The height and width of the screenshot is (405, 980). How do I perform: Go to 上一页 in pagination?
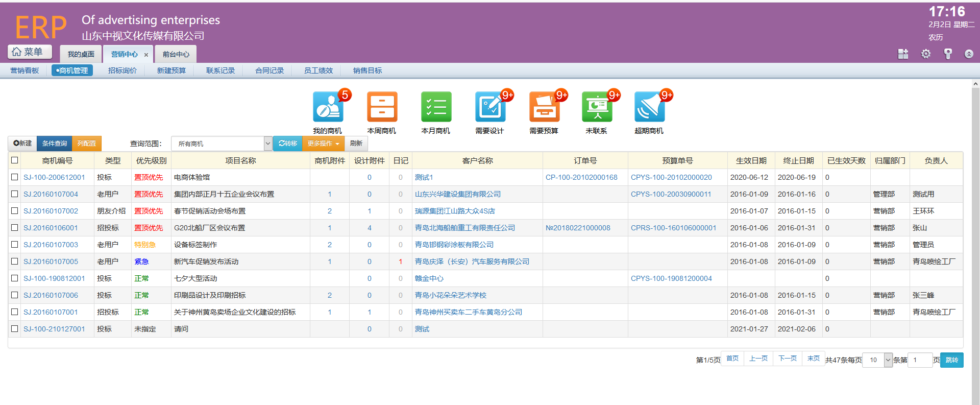coord(758,359)
